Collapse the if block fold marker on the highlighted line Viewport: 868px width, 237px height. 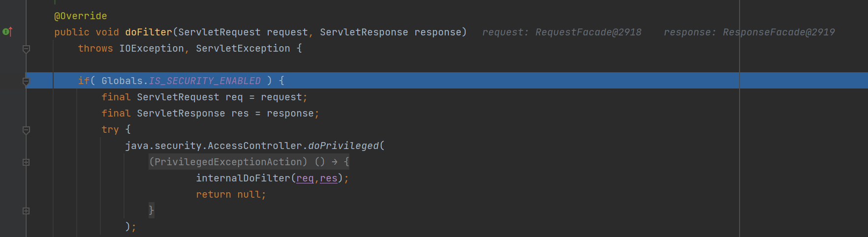[x=27, y=81]
